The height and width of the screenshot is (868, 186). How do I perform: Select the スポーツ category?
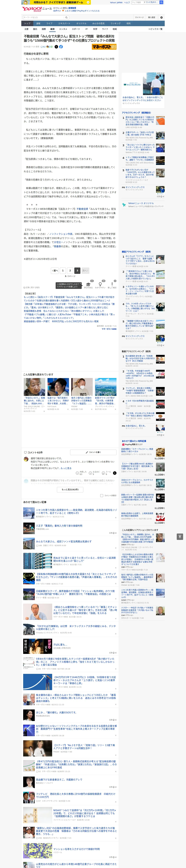tap(76, 29)
